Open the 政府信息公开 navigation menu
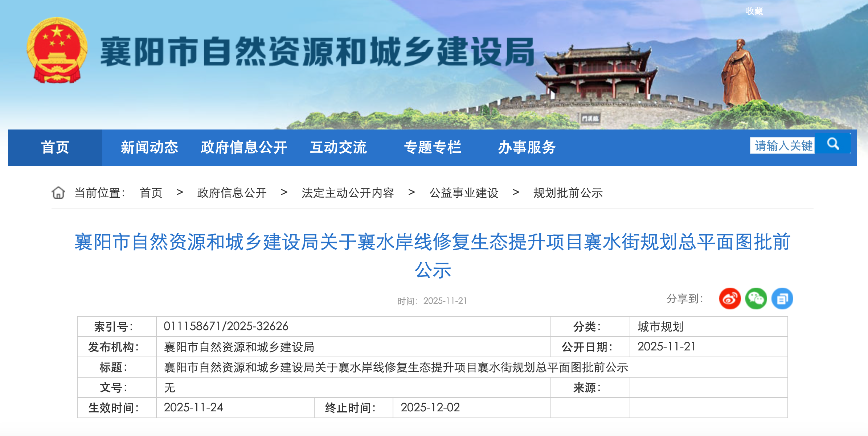 point(244,147)
